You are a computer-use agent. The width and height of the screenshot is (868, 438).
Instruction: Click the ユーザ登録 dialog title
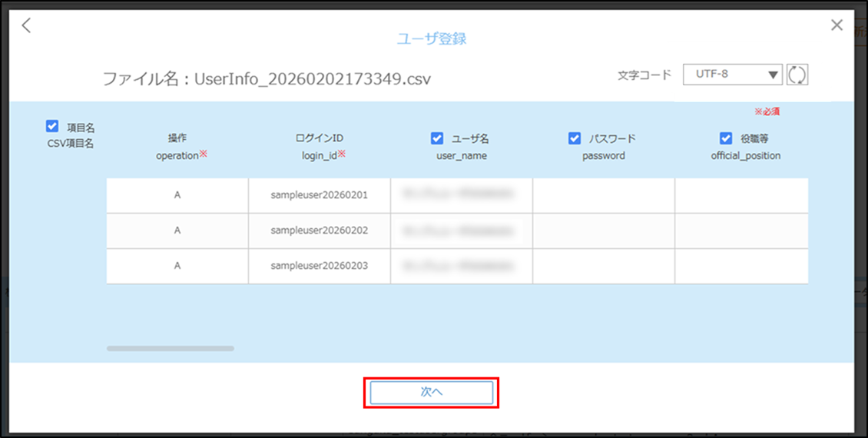[x=432, y=39]
